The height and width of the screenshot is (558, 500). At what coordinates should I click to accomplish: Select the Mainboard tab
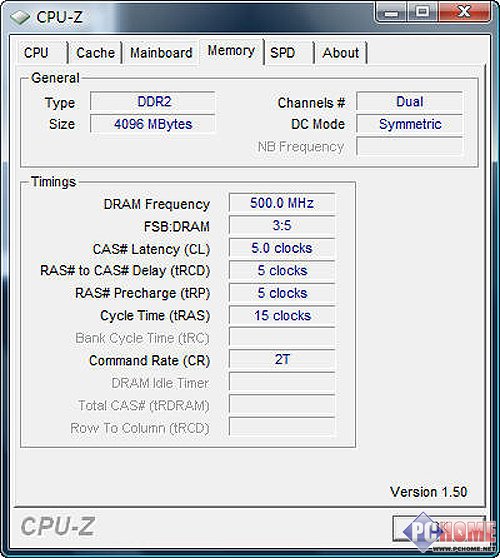pyautogui.click(x=161, y=53)
